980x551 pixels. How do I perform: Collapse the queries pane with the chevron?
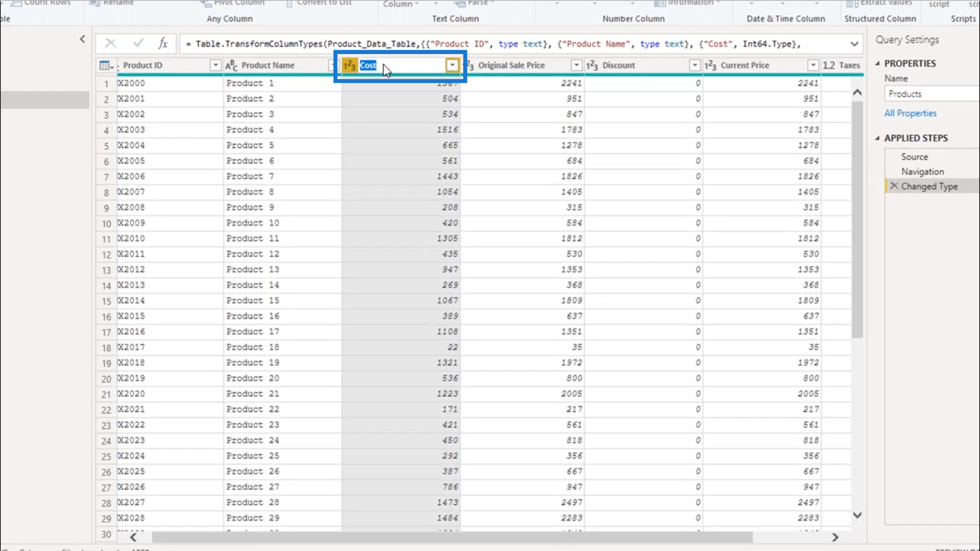point(82,39)
